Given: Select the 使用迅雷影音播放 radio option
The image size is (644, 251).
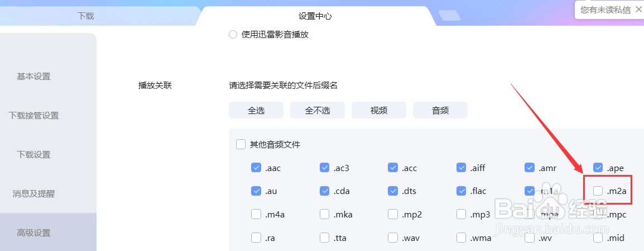Looking at the screenshot, I should [233, 35].
